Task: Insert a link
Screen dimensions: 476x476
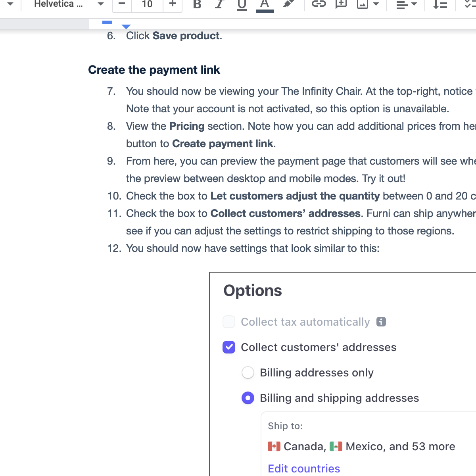Action: tap(319, 4)
